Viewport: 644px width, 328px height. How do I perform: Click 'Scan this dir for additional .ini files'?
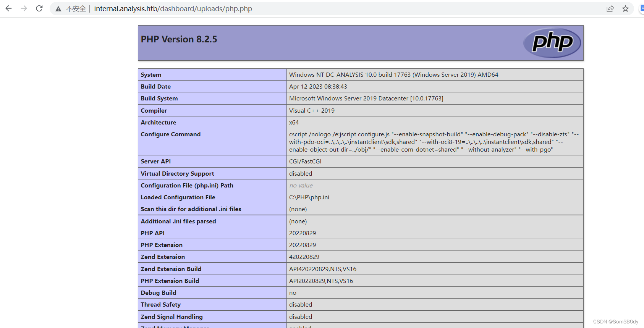pyautogui.click(x=191, y=209)
